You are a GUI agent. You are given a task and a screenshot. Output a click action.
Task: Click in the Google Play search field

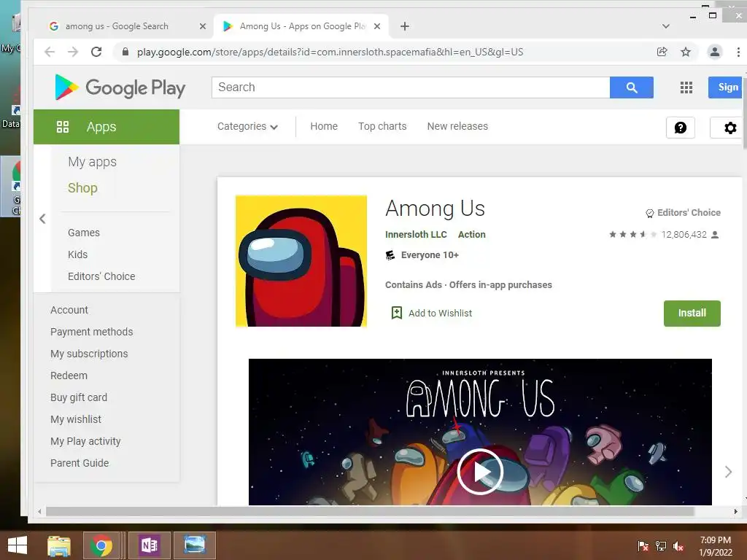click(411, 87)
